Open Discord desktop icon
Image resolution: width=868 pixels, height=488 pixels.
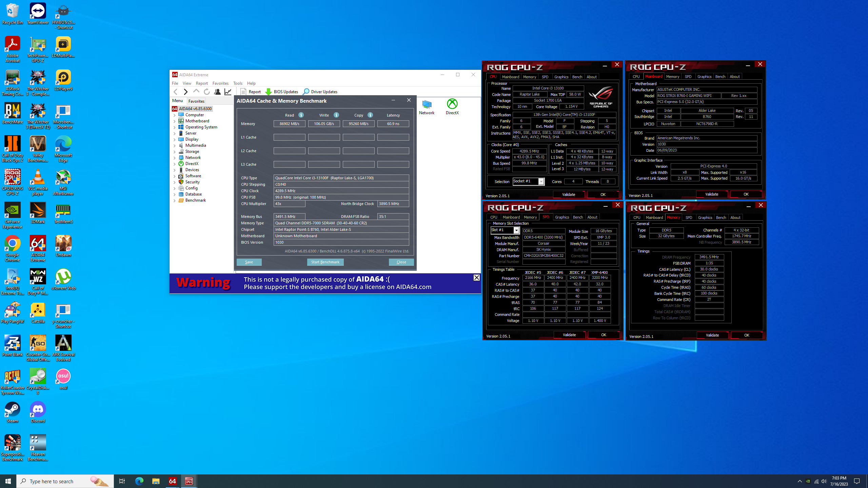pyautogui.click(x=38, y=412)
